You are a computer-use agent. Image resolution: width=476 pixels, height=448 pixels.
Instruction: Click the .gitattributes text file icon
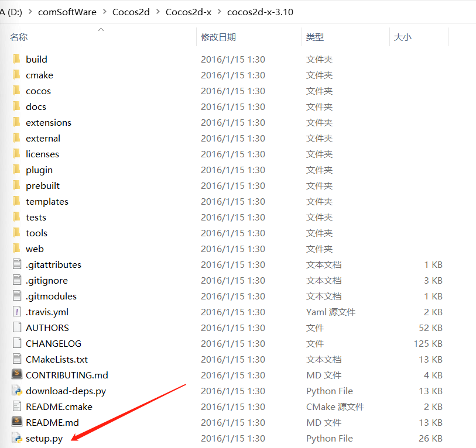point(17,264)
